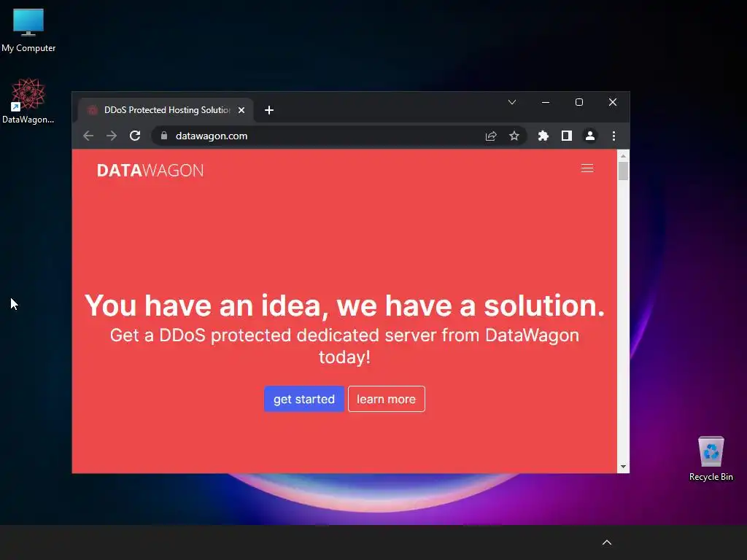The height and width of the screenshot is (560, 747).
Task: Show hidden system tray icons
Action: tap(607, 542)
